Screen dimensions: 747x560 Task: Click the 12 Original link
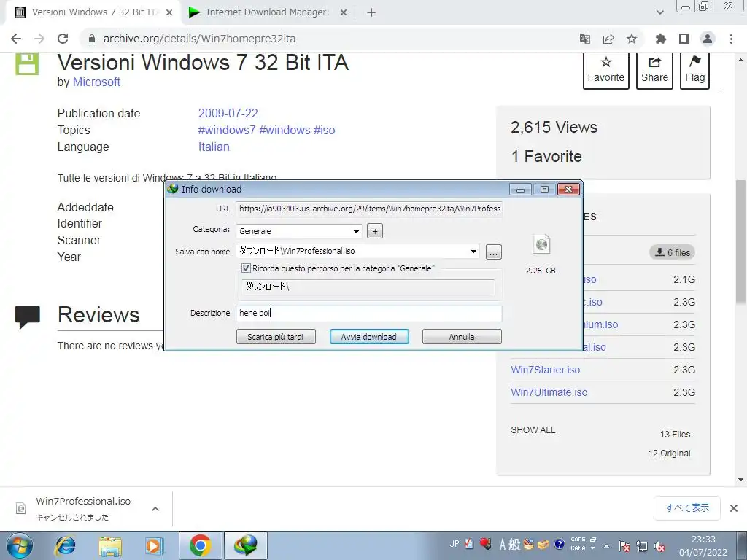tap(670, 454)
